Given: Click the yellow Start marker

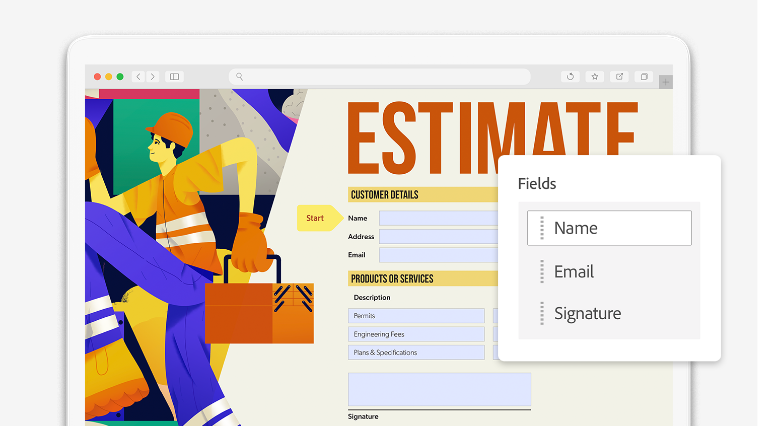Looking at the screenshot, I should click(317, 217).
